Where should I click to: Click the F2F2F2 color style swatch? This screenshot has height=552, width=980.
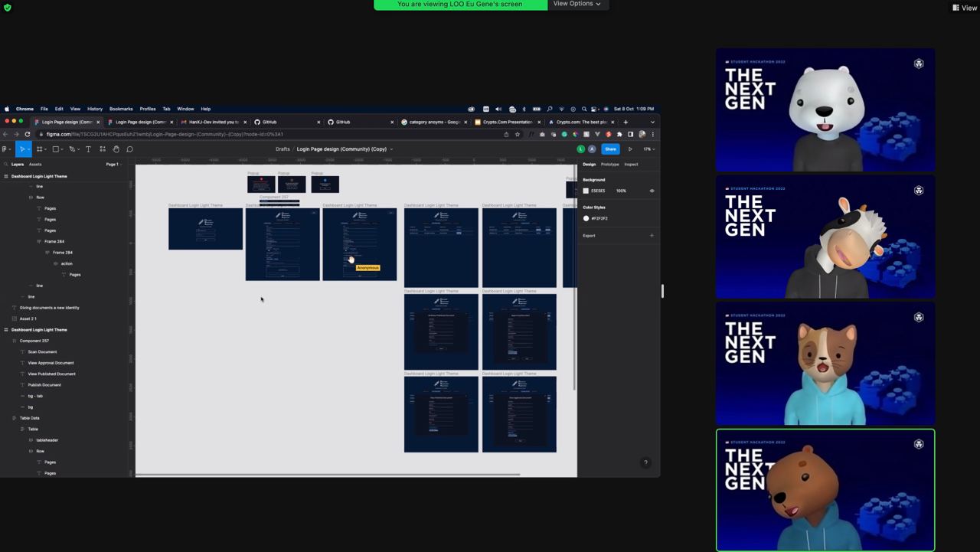click(x=586, y=218)
